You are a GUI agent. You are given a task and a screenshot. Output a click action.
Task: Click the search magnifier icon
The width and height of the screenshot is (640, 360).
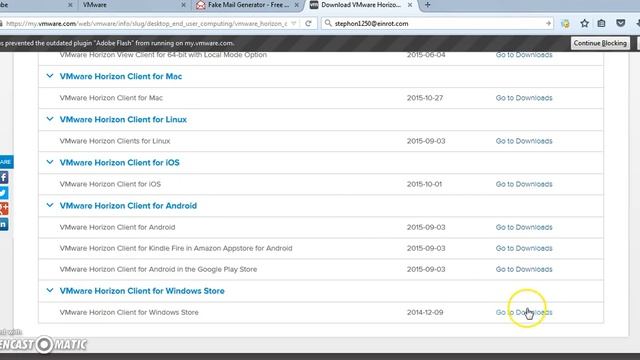click(328, 23)
